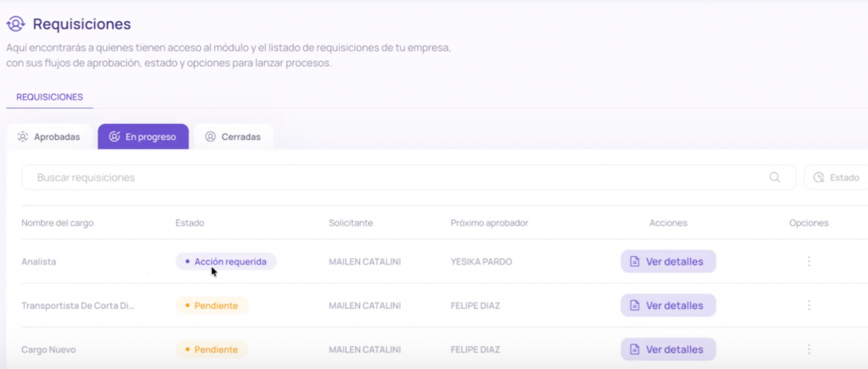Click the Buscar requisiciones search field
This screenshot has height=369, width=868.
click(x=398, y=177)
